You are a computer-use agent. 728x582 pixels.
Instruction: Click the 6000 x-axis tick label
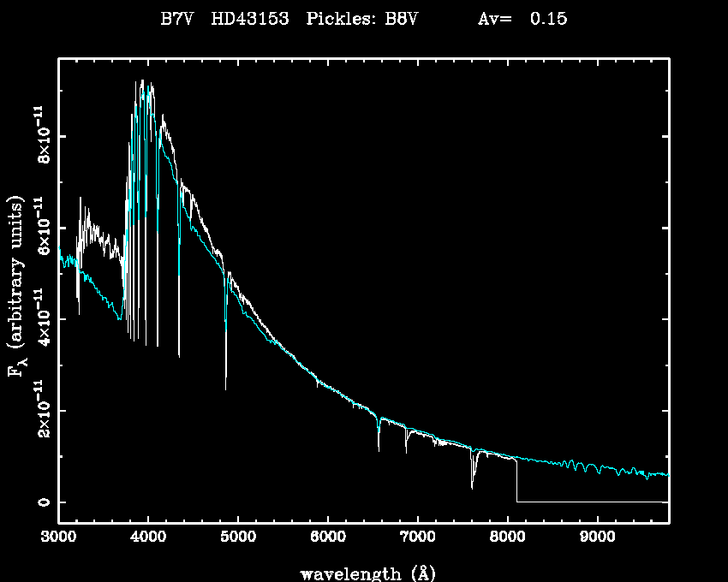tap(327, 537)
